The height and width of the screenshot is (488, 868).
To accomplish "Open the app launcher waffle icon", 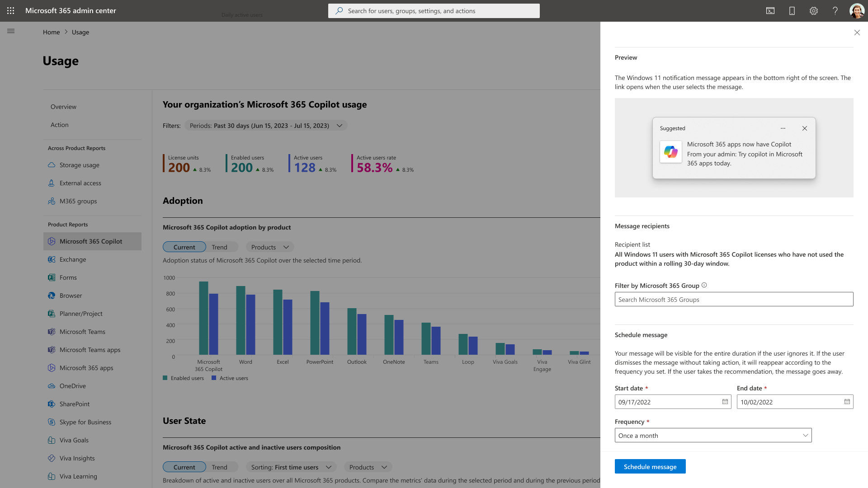I will pyautogui.click(x=10, y=10).
